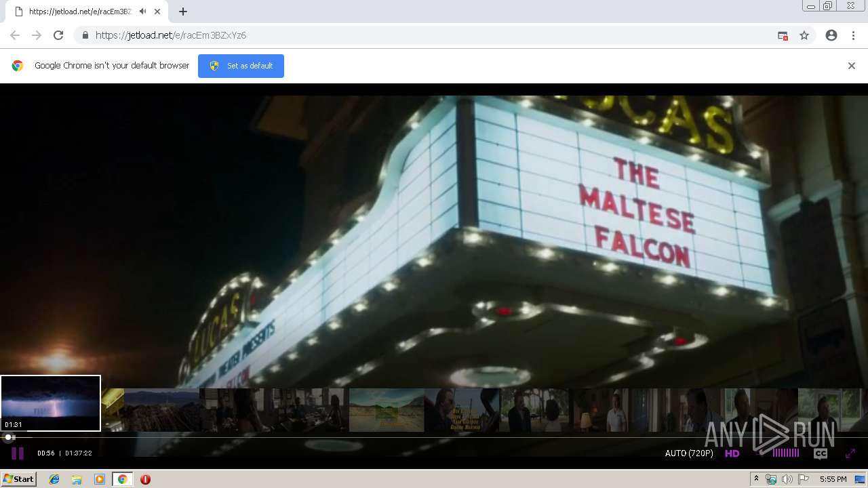Click the 5:55 PM system clock
Screen dimensions: 868x488
coord(833,479)
